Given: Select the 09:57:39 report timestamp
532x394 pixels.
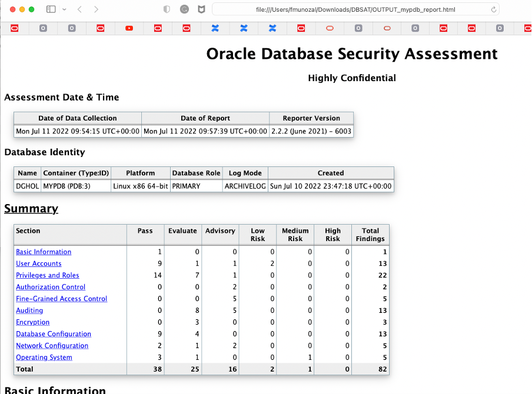Looking at the screenshot, I should tap(205, 131).
